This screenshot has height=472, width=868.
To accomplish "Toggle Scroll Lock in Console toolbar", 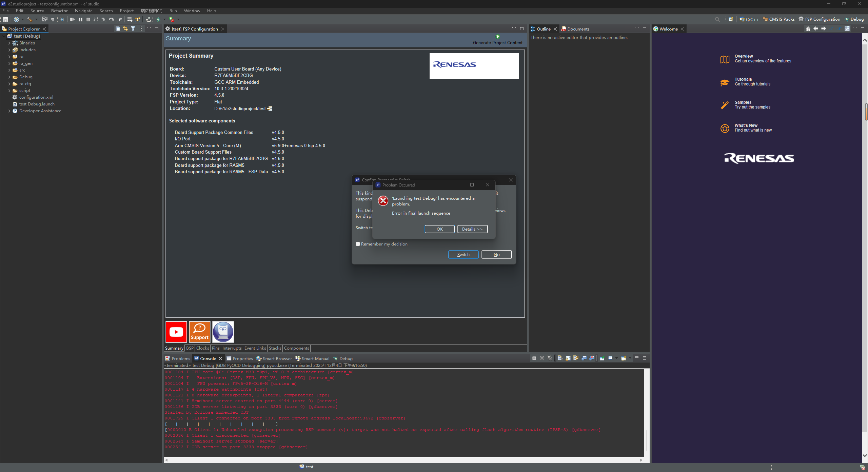I will coord(568,358).
